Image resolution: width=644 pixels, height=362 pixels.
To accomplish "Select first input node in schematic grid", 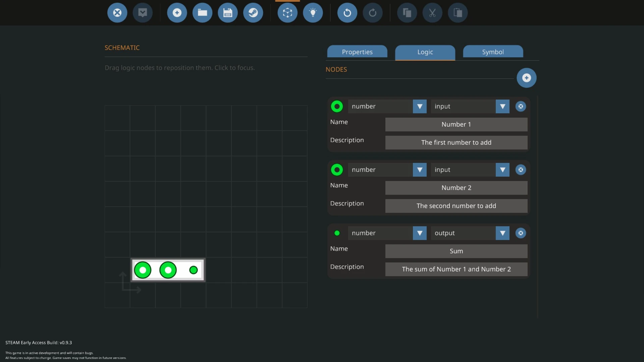I will pyautogui.click(x=143, y=270).
